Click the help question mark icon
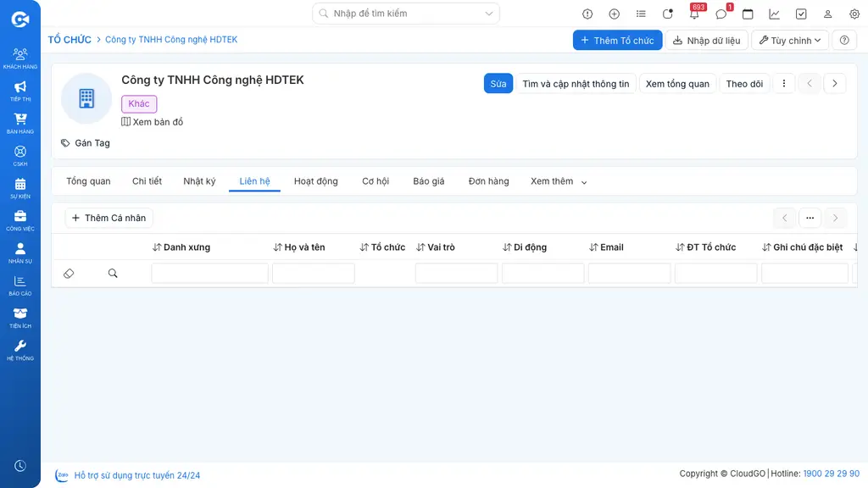 [844, 40]
